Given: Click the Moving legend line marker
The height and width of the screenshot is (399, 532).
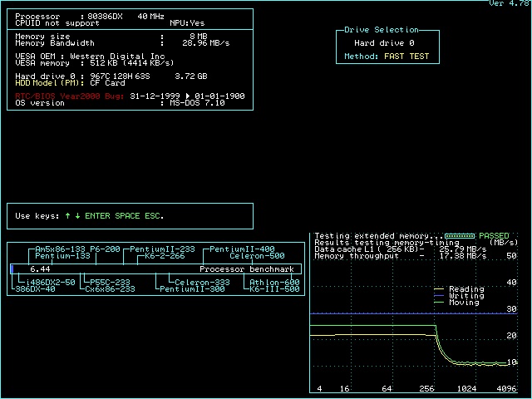Looking at the screenshot, I should [441, 303].
